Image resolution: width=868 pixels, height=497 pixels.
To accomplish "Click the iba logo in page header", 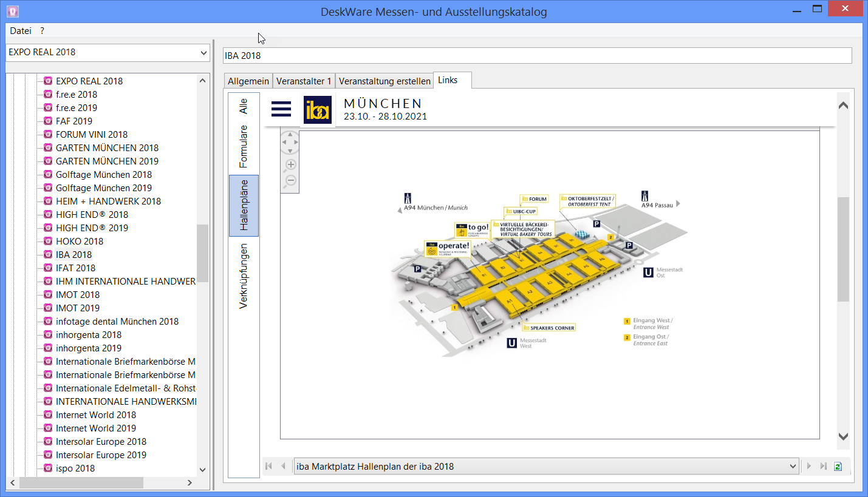I will (x=318, y=110).
